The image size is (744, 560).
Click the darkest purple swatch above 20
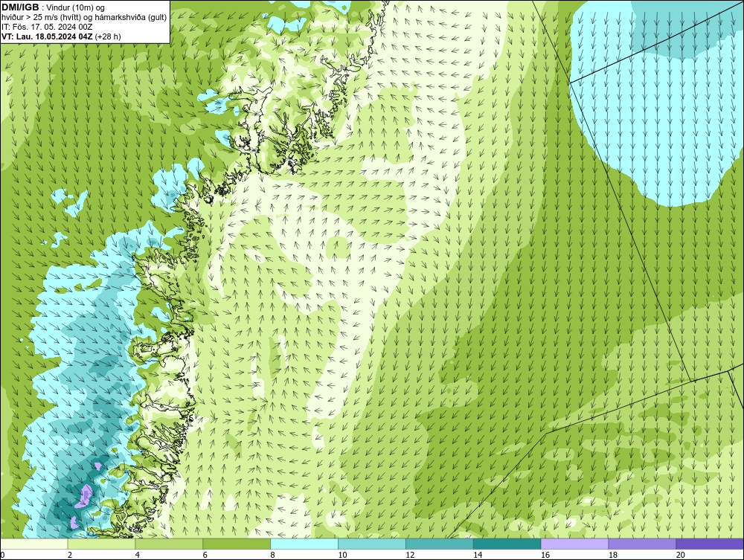click(x=710, y=544)
